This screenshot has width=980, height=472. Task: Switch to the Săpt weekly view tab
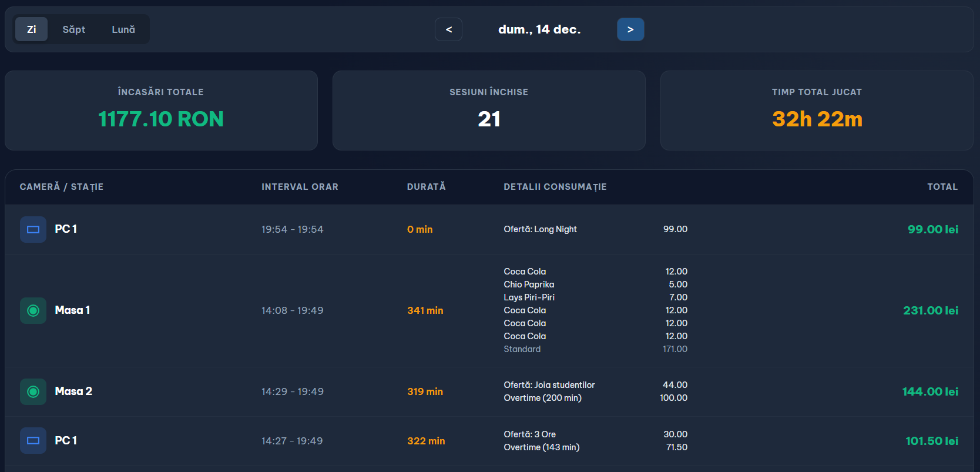coord(74,29)
